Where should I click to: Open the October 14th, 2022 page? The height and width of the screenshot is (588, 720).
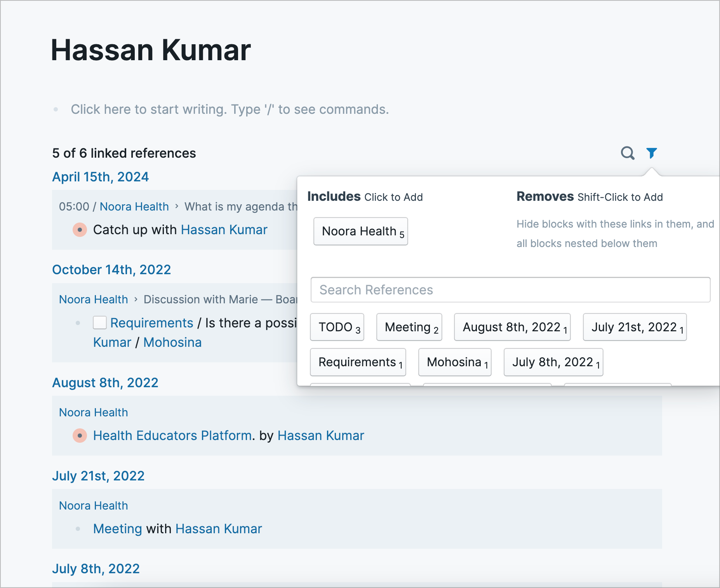coord(111,270)
